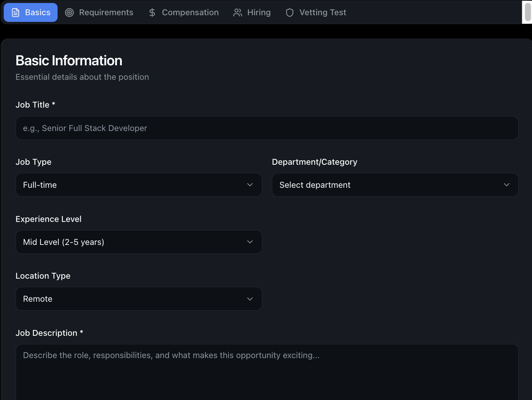This screenshot has width=532, height=400.
Task: Click the people icon beside Hiring
Action: [x=237, y=12]
